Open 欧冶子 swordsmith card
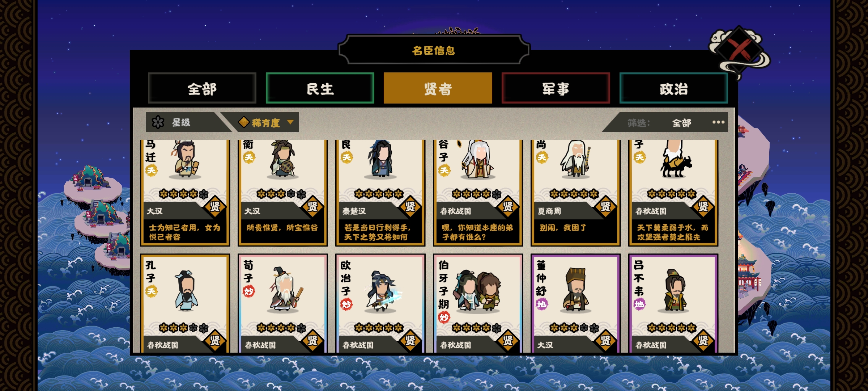Image resolution: width=868 pixels, height=391 pixels. (x=380, y=303)
